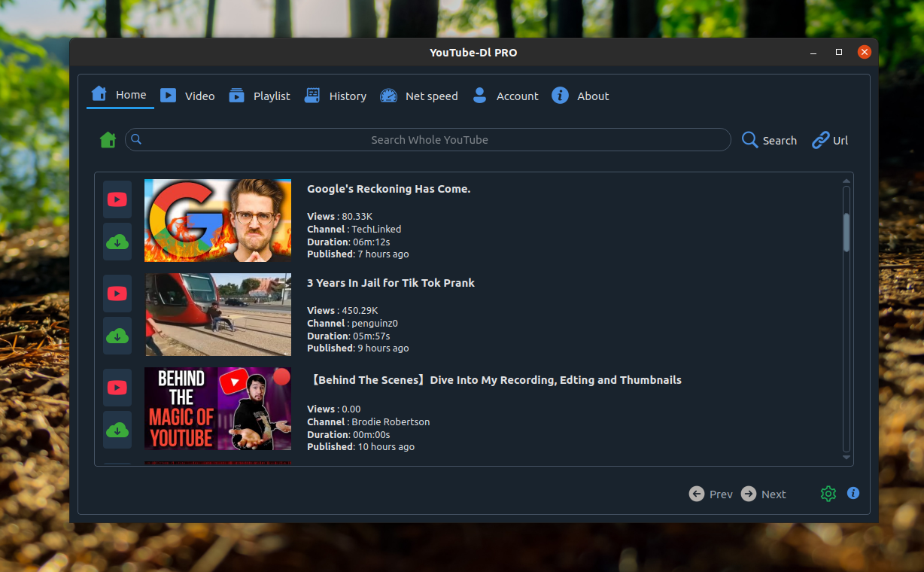The width and height of the screenshot is (924, 572).
Task: Switch to the Video tab
Action: tap(187, 96)
